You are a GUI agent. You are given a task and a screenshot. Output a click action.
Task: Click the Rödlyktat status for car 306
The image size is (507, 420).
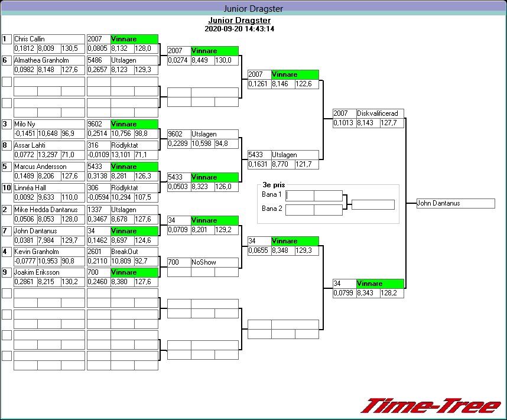pos(134,188)
